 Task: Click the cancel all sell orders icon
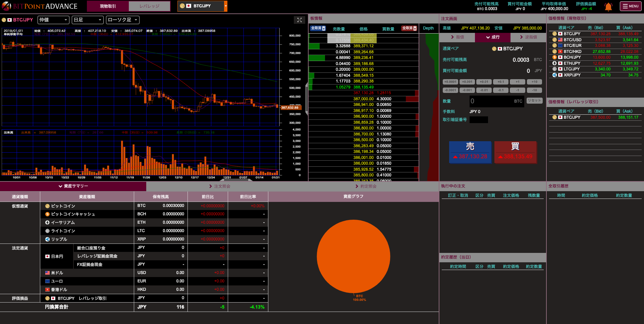tap(318, 29)
